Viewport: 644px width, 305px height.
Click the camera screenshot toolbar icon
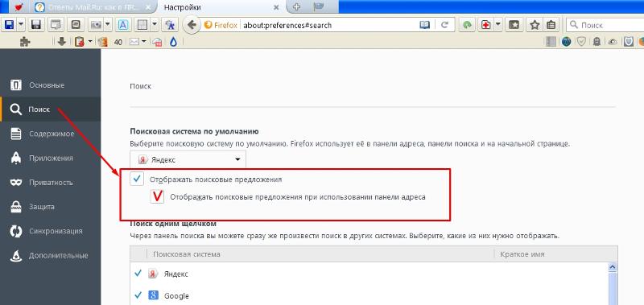[x=96, y=25]
